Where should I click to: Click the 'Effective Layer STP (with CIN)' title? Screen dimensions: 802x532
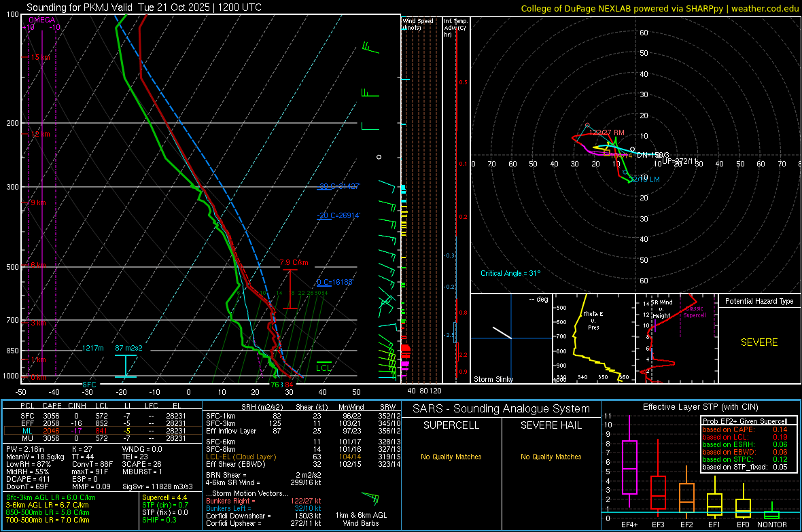pyautogui.click(x=700, y=407)
